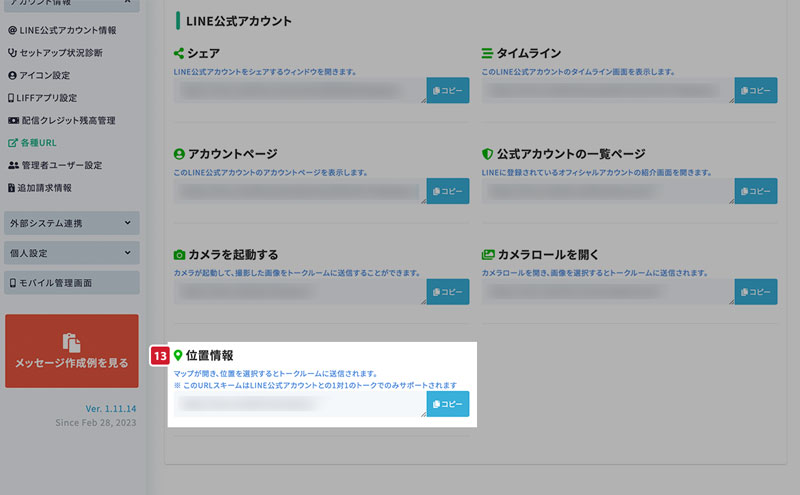Click the タイムライン URL text field

coord(608,90)
